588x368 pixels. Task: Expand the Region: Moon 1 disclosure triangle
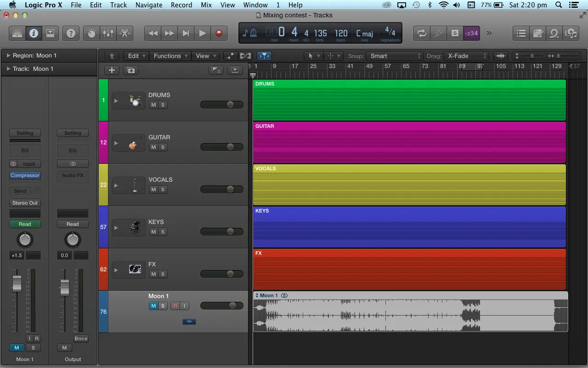point(8,55)
